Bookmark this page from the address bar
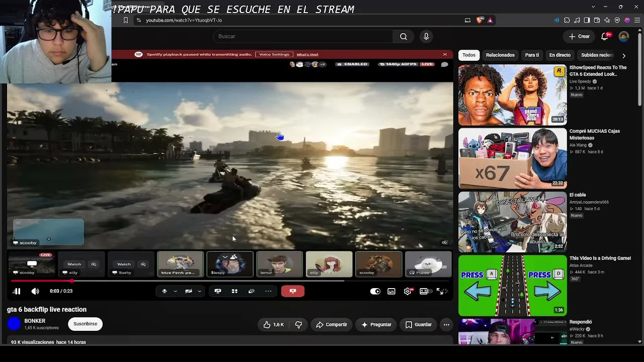The height and width of the screenshot is (362, 644). 126,20
